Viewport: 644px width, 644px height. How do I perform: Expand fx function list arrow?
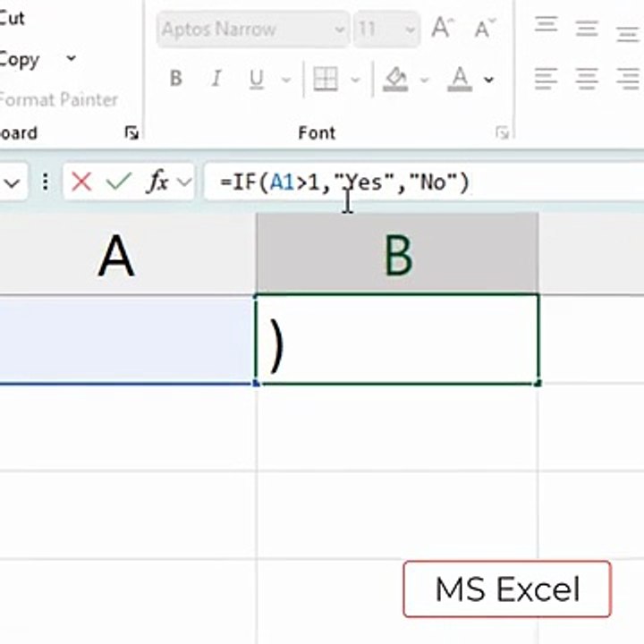tap(184, 182)
